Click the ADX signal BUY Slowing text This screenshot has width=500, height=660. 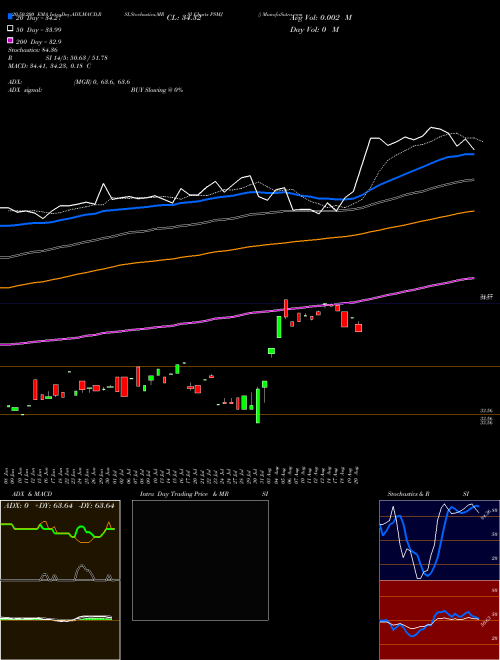(157, 90)
